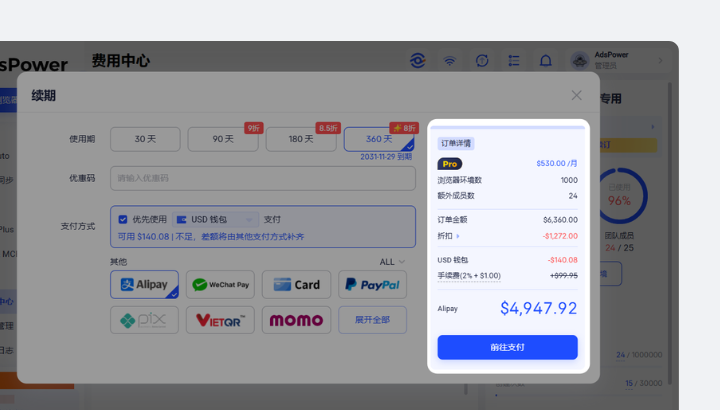This screenshot has height=410, width=720.
Task: Select the 90 天 duration option
Action: pyautogui.click(x=223, y=139)
